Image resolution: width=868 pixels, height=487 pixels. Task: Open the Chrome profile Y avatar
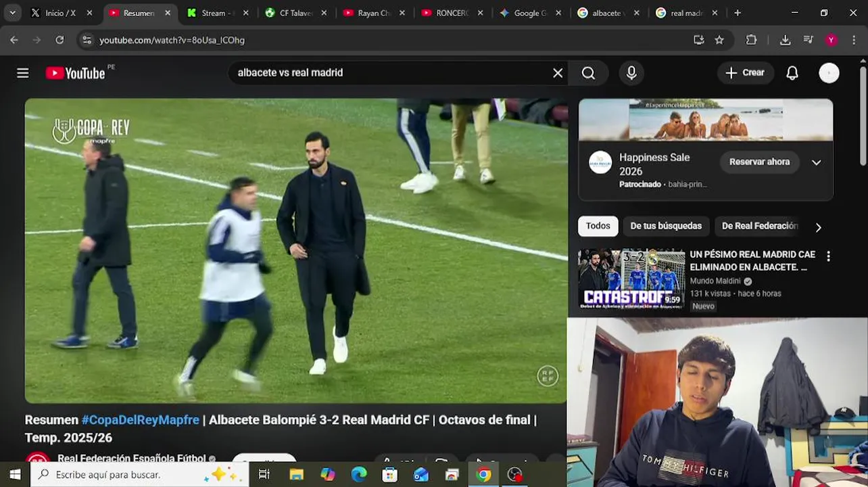click(x=831, y=40)
